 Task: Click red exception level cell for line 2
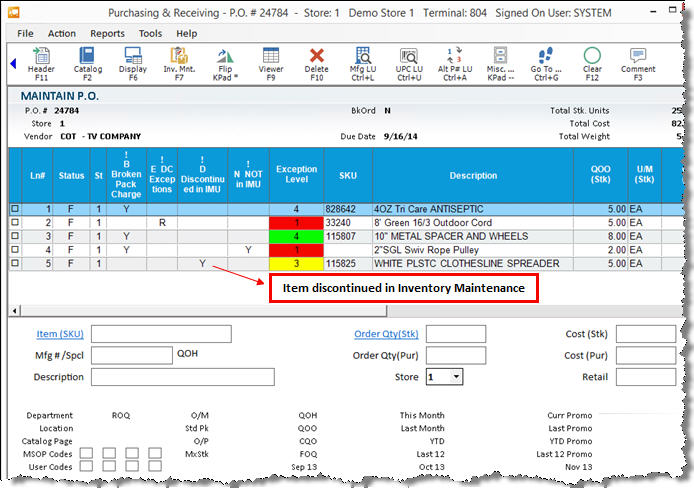pos(296,222)
